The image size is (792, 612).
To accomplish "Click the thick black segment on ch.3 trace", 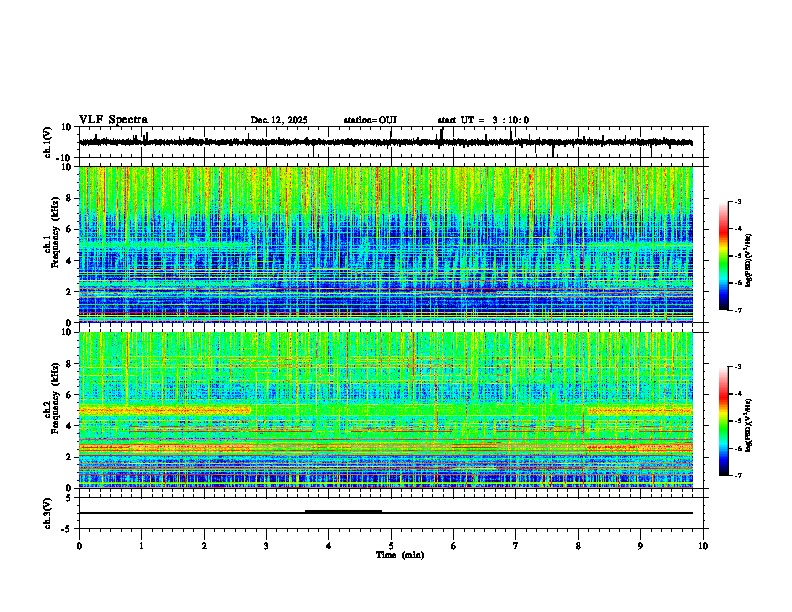I will (x=343, y=512).
